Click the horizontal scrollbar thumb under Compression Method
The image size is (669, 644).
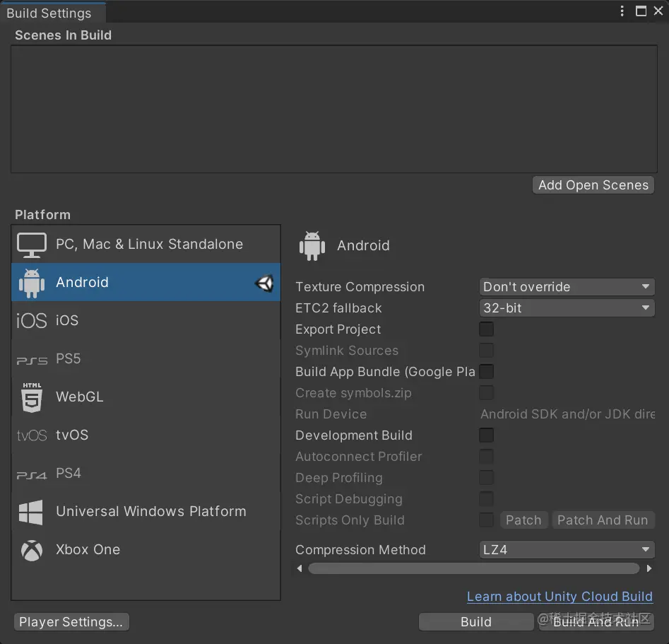(473, 568)
